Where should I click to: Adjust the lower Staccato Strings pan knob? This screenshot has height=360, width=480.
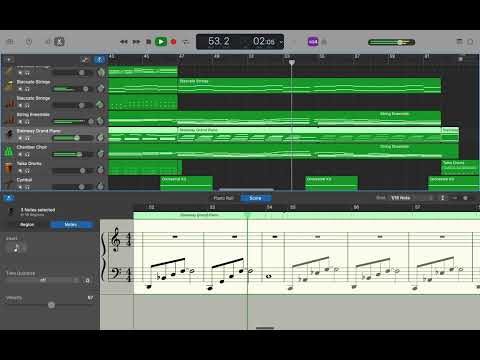[100, 105]
